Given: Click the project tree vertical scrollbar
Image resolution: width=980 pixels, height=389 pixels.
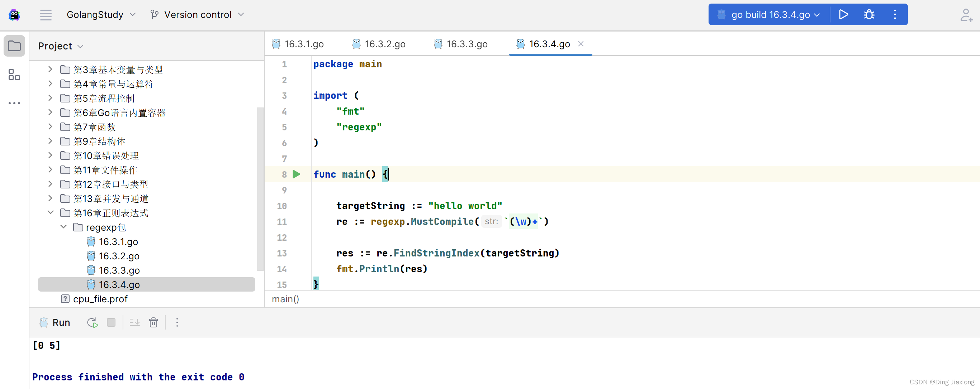Looking at the screenshot, I should pyautogui.click(x=260, y=189).
